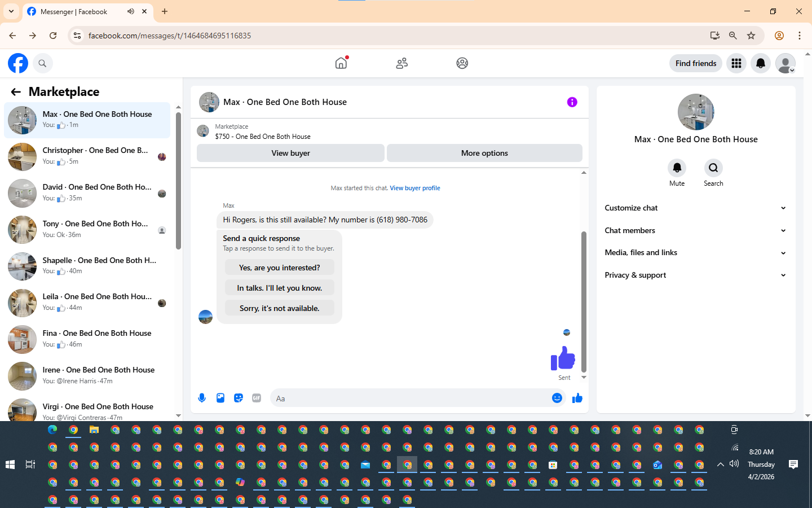Open the emoji picker in message box
812x508 pixels.
557,398
